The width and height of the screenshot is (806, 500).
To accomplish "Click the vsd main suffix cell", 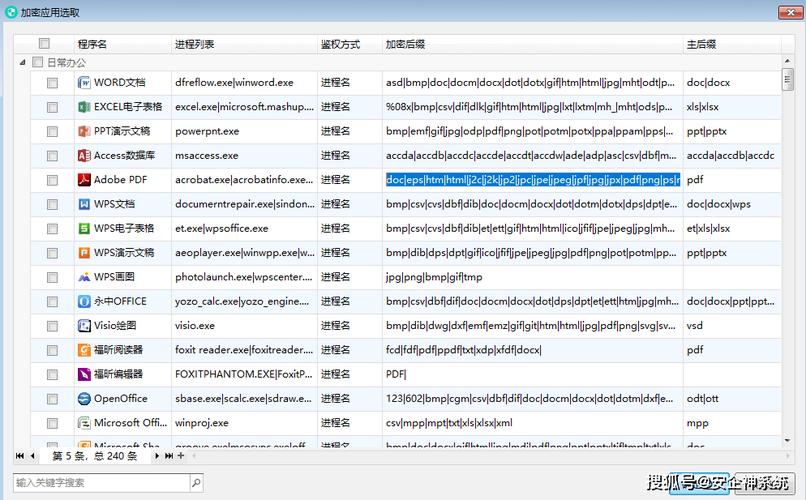I will pyautogui.click(x=732, y=326).
